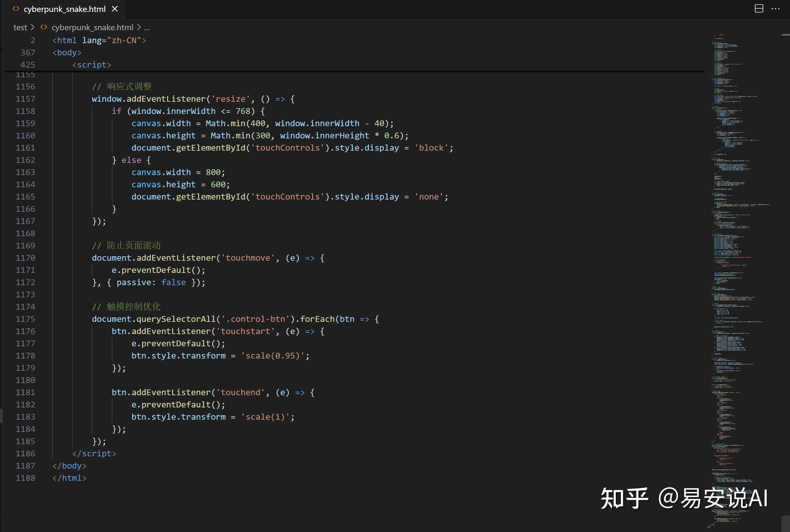The height and width of the screenshot is (532, 790).
Task: Place cursor on 'touchmove' string
Action: pos(248,258)
